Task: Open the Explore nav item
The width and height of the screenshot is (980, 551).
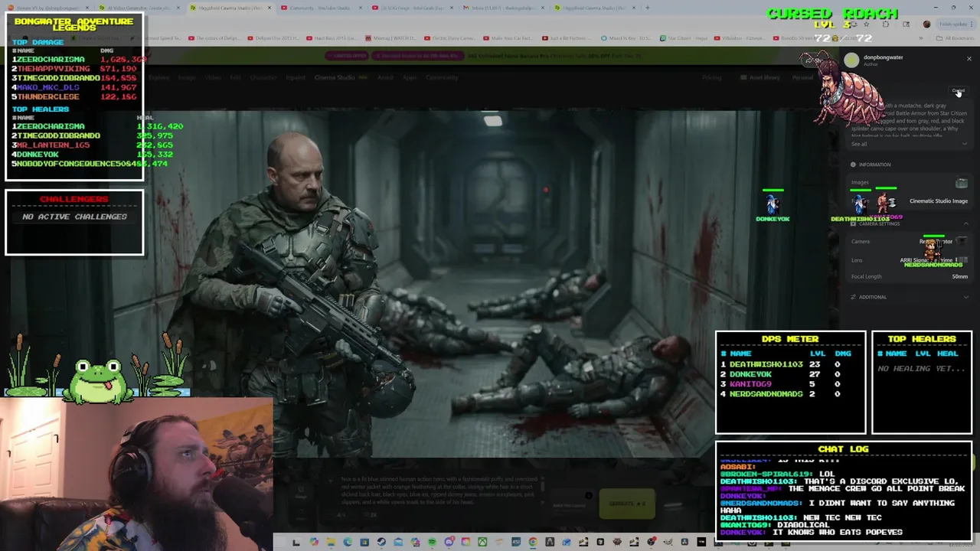Action: click(158, 77)
